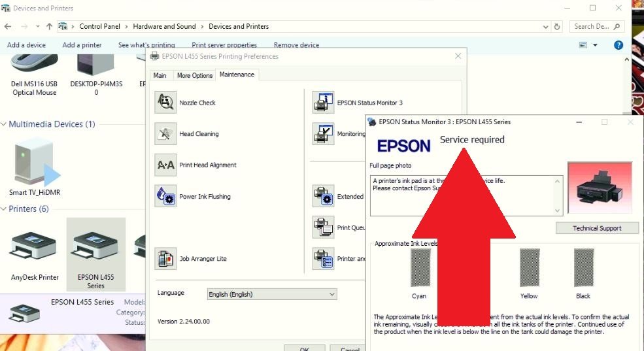Click See what's printing

pos(146,44)
